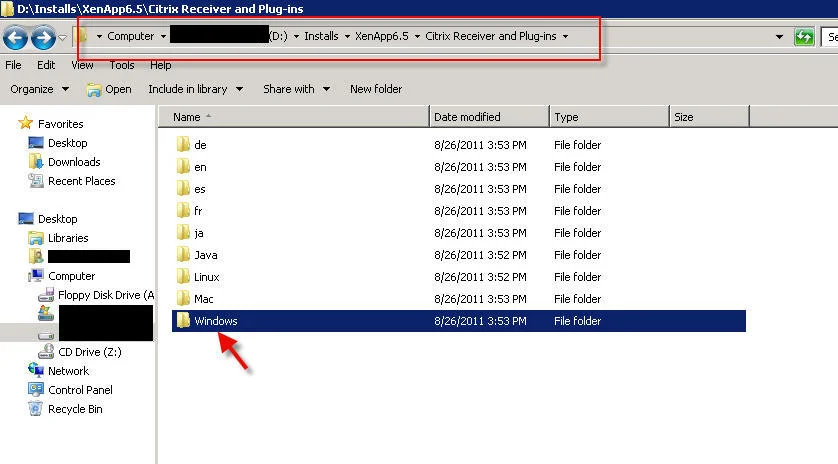Viewport: 838px width, 464px height.
Task: Open Network in navigation pane
Action: pyautogui.click(x=68, y=371)
